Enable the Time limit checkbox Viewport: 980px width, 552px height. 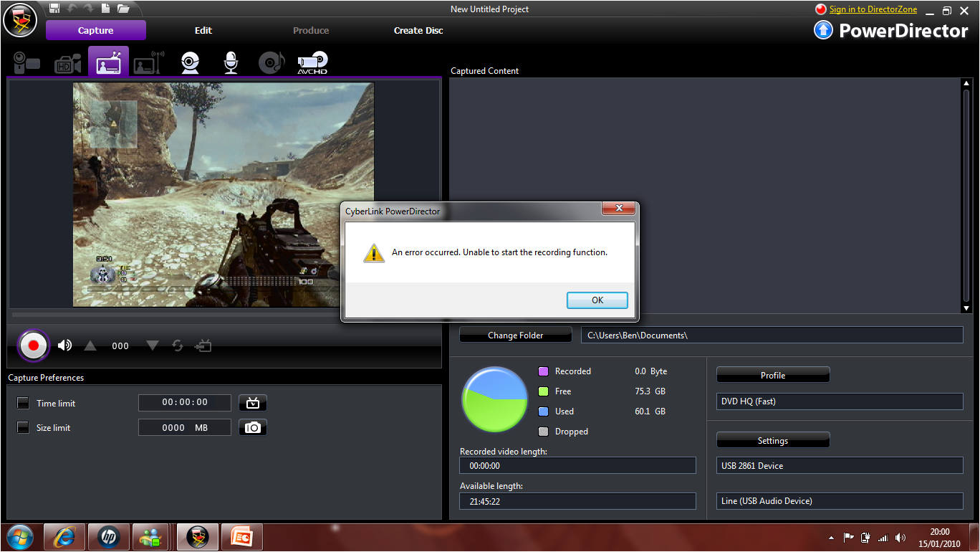coord(23,403)
